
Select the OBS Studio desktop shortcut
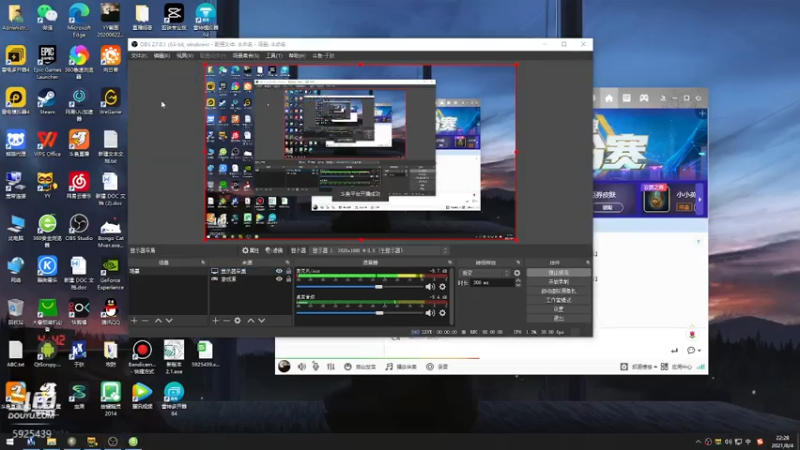click(x=79, y=227)
